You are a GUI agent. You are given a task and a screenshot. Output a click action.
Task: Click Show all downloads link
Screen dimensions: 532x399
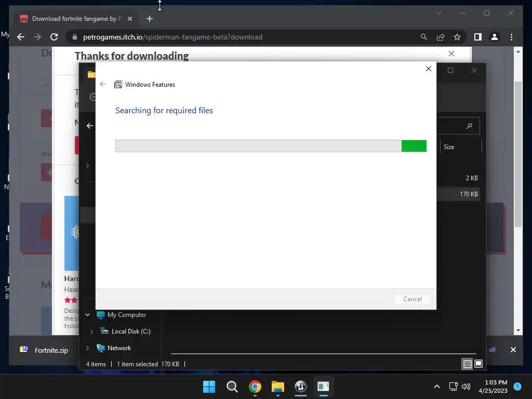[491, 350]
